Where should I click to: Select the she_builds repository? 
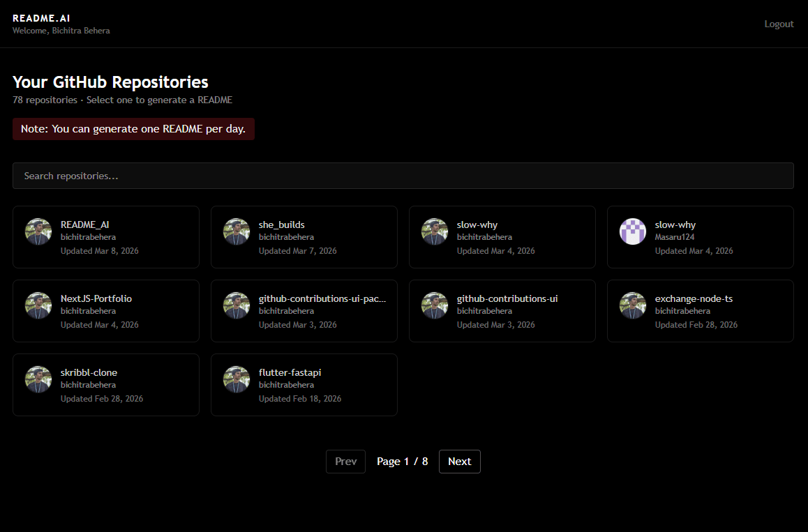click(304, 237)
